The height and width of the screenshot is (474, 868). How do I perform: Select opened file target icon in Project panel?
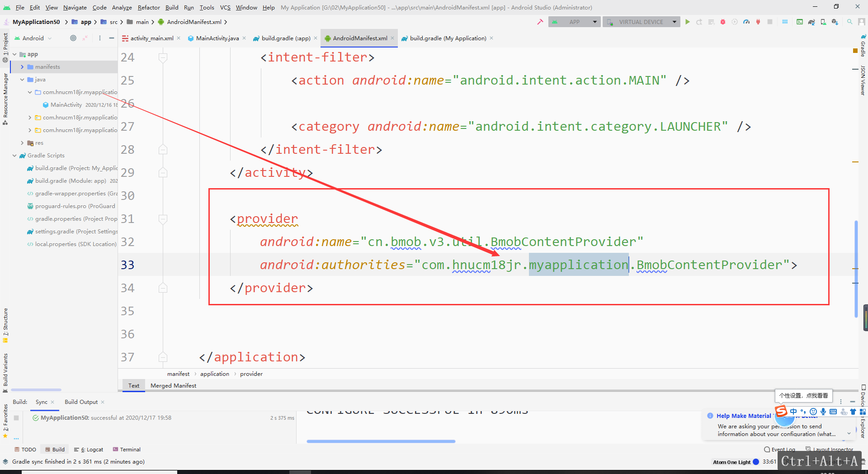click(x=73, y=38)
